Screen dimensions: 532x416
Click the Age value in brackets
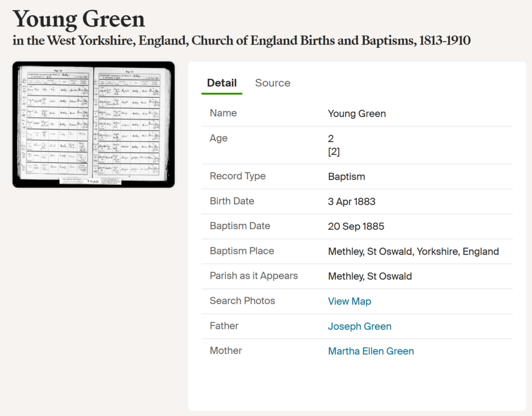click(x=334, y=151)
